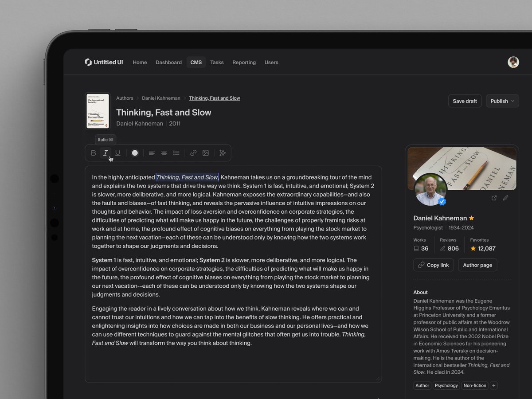Open the Author page button
Screen dimensions: 532x399
[477, 265]
